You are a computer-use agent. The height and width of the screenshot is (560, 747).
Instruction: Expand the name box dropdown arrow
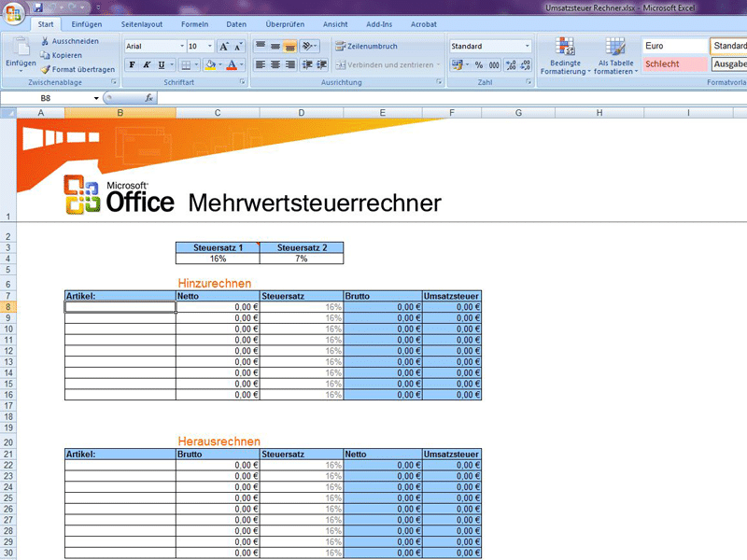tap(96, 98)
